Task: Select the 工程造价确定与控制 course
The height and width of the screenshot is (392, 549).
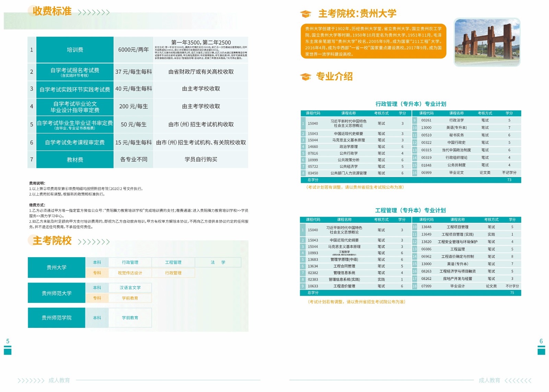Action: (x=457, y=257)
